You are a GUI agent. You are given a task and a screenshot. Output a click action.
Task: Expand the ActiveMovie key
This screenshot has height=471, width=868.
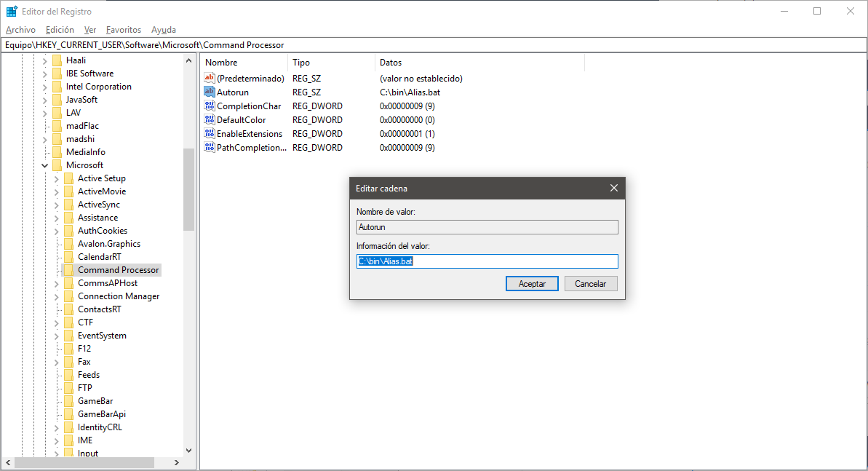[x=57, y=191]
